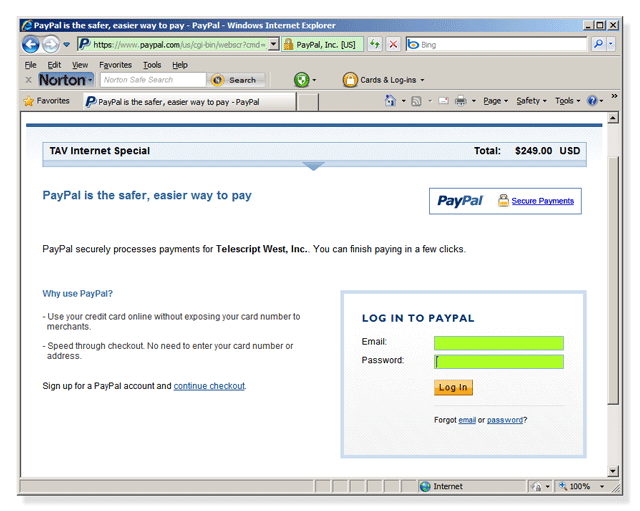Screen dimensions: 640x511
Task: Click the scrollbar down arrow
Action: coord(613,471)
